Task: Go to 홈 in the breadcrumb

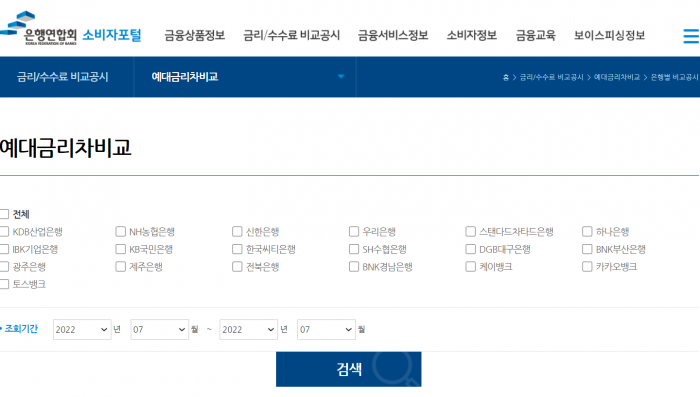Action: pyautogui.click(x=506, y=77)
